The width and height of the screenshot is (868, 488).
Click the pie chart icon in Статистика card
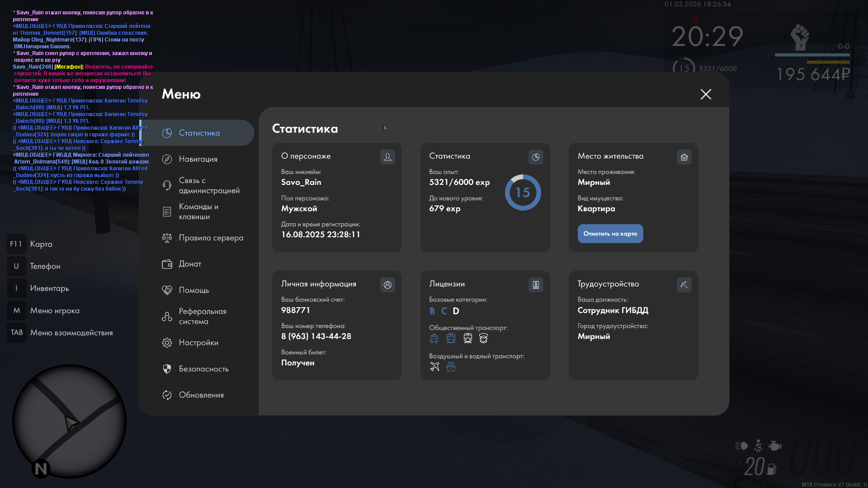536,157
